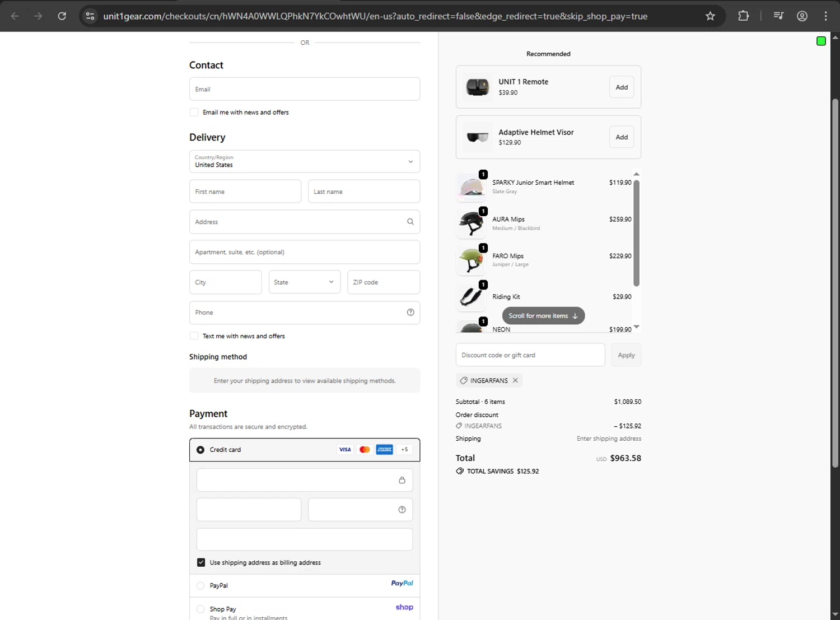Click the ZIP code field
The height and width of the screenshot is (620, 840).
point(384,282)
